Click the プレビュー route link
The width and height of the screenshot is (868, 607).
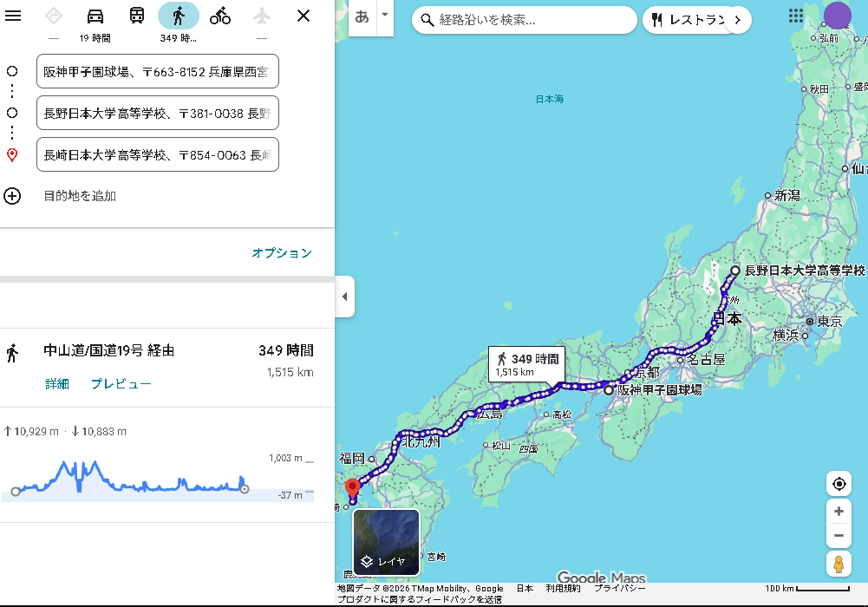pos(121,383)
